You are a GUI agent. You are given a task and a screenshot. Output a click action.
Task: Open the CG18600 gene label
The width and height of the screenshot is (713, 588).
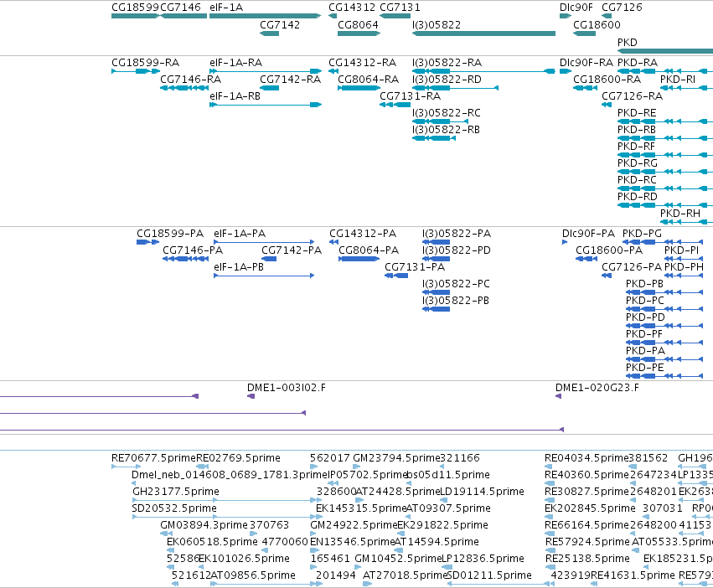[597, 25]
